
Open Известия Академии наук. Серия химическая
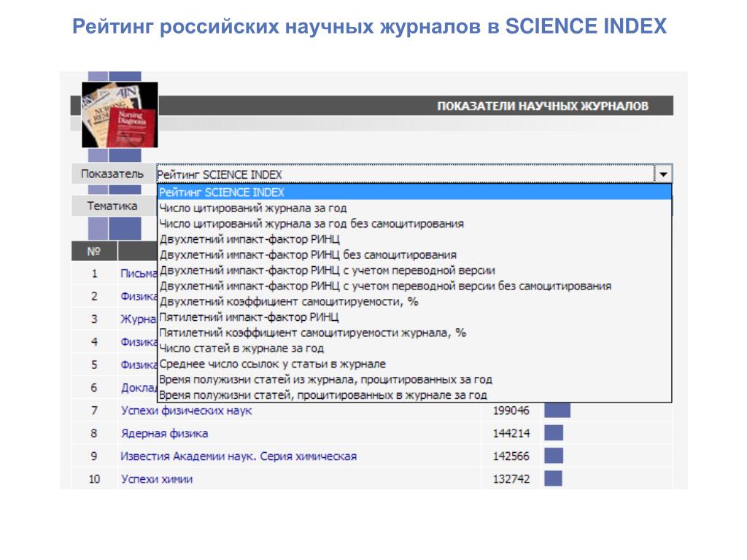pyautogui.click(x=239, y=456)
